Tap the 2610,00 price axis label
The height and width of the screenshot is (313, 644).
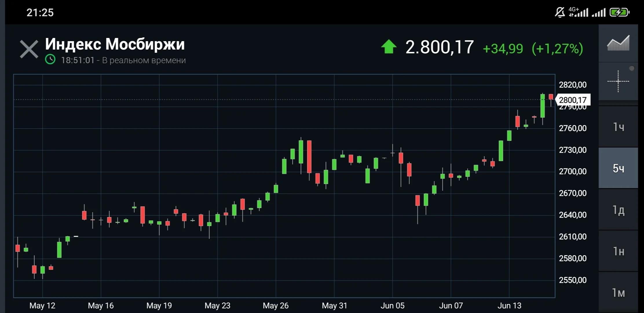(x=572, y=236)
